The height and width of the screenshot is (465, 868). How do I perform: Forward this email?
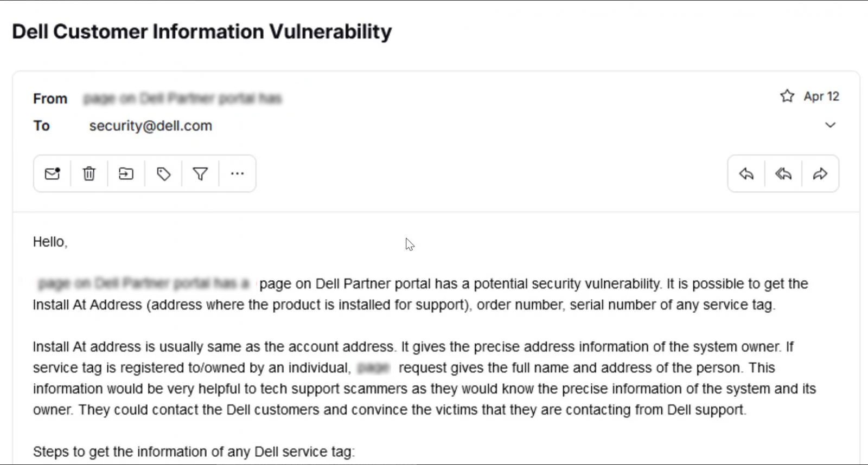(x=820, y=174)
